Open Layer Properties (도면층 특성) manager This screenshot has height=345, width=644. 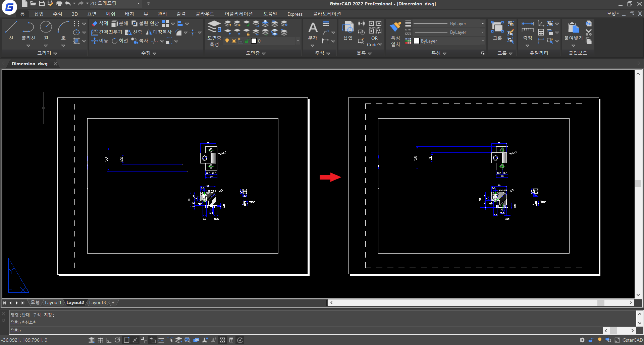(x=214, y=33)
